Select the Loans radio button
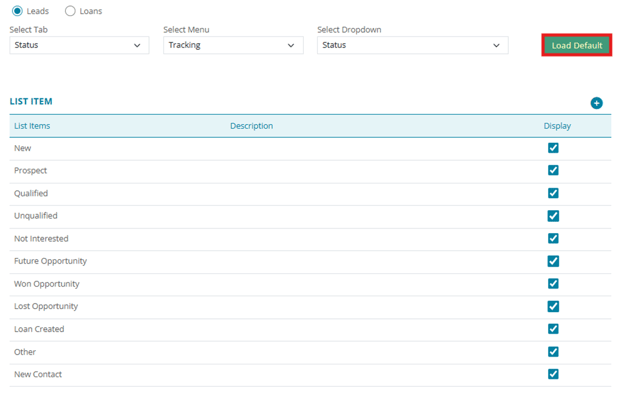This screenshot has height=402, width=626. (70, 11)
